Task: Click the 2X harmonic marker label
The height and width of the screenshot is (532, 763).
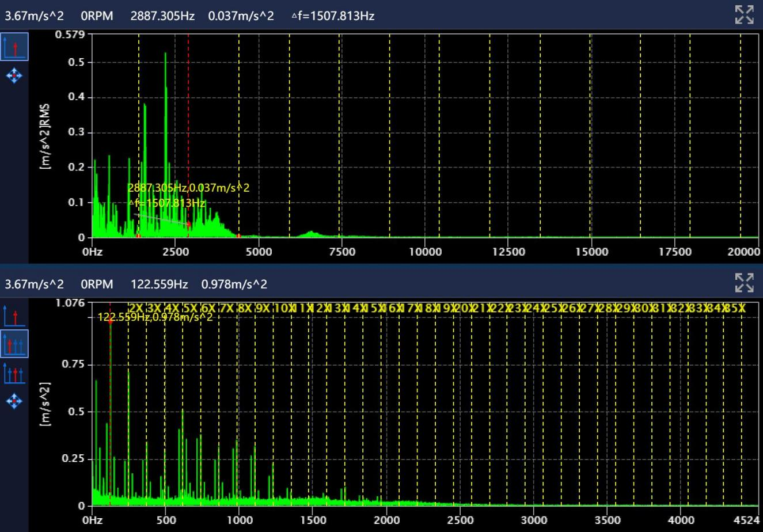Action: 136,309
